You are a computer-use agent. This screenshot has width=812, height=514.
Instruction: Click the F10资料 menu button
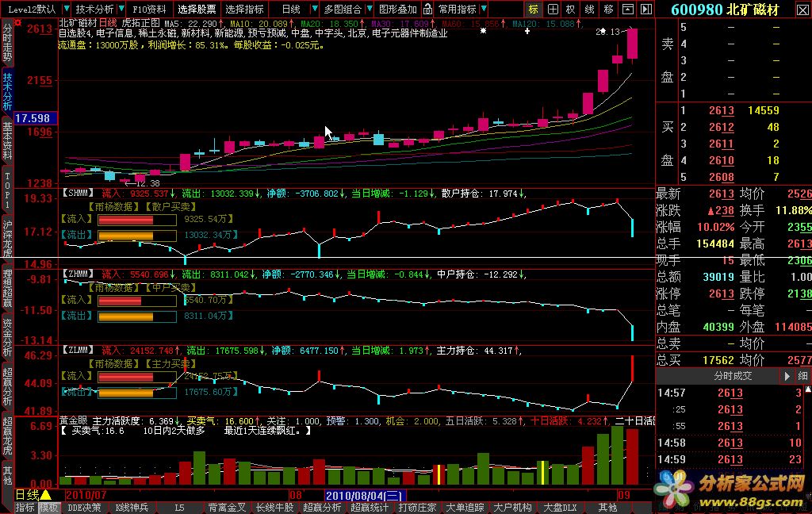[x=149, y=9]
